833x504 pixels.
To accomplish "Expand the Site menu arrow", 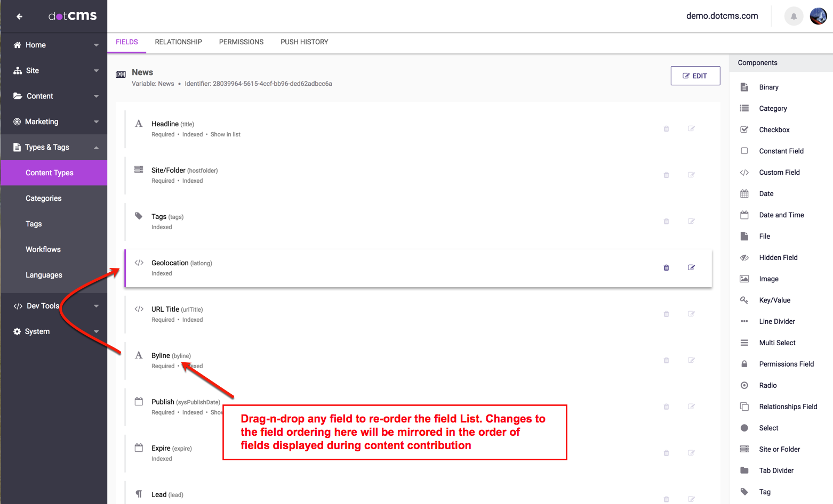I will (96, 71).
